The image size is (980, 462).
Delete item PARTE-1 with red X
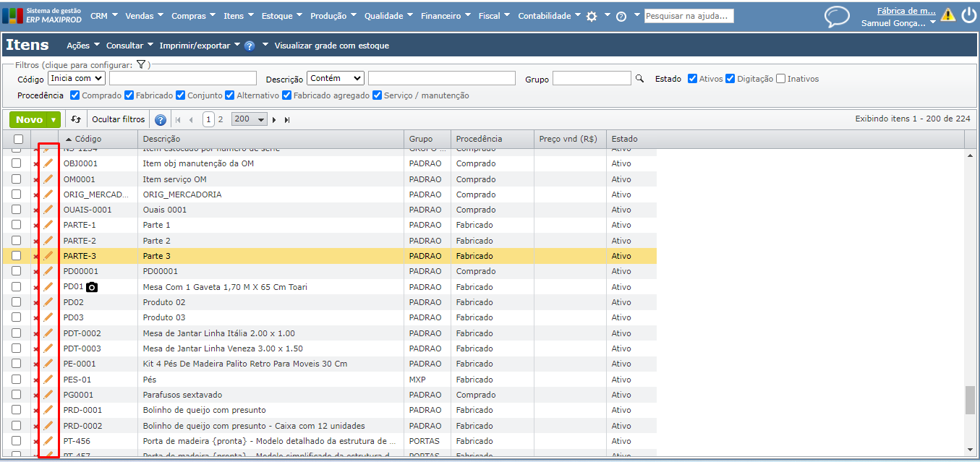36,226
